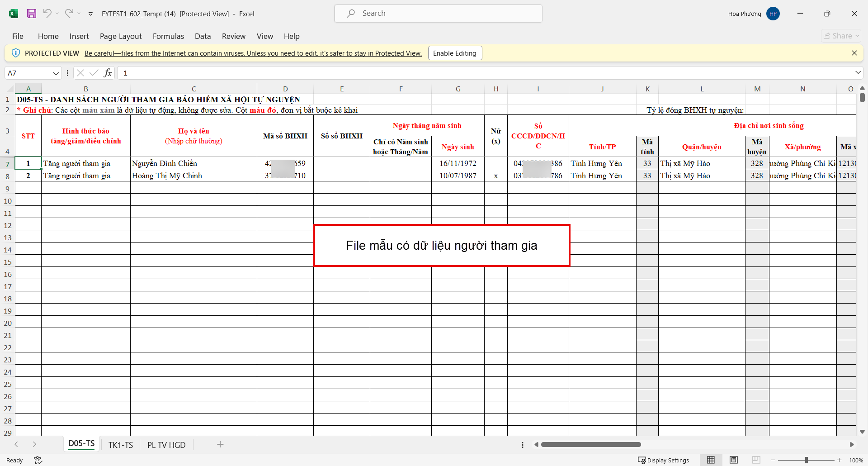Click the Enable Editing button
This screenshot has width=868, height=466.
click(x=454, y=53)
